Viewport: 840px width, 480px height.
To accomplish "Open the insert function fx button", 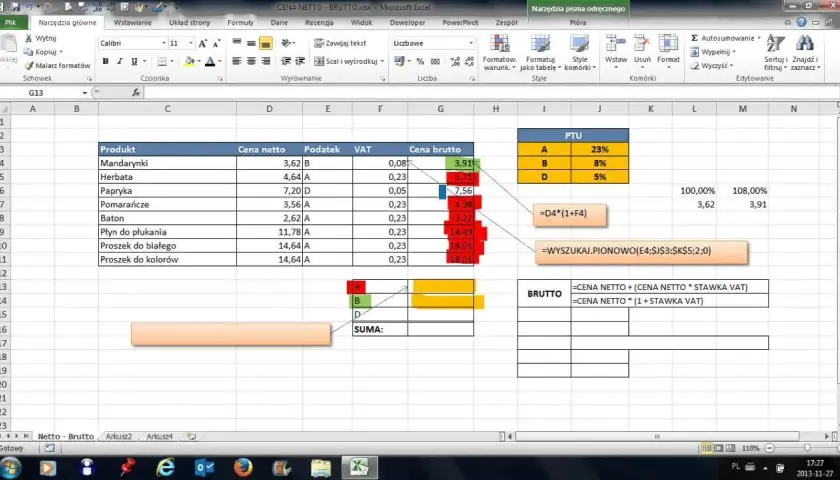I will (136, 93).
